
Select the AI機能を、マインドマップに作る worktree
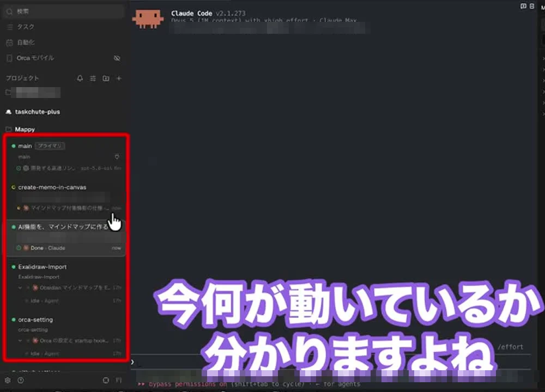tap(63, 226)
